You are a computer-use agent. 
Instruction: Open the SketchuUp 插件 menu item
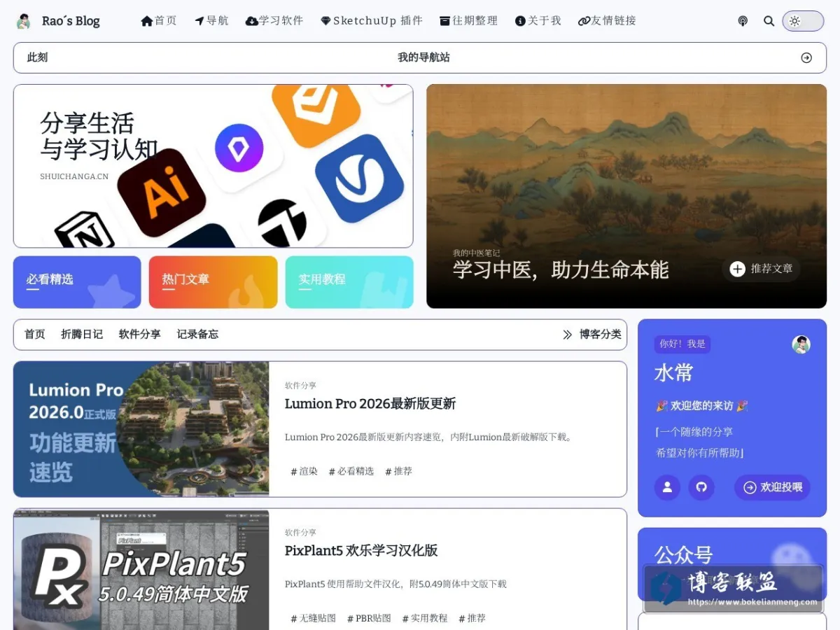coord(372,21)
